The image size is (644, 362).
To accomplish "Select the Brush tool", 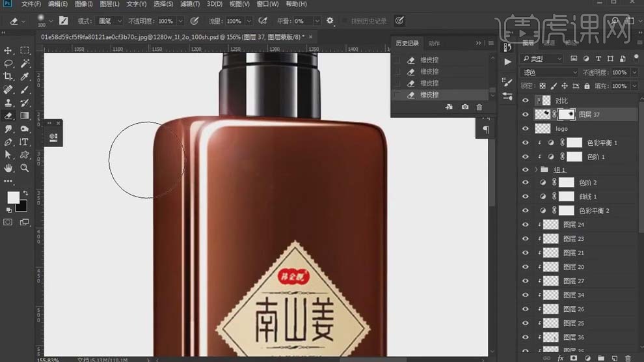I will click(25, 90).
